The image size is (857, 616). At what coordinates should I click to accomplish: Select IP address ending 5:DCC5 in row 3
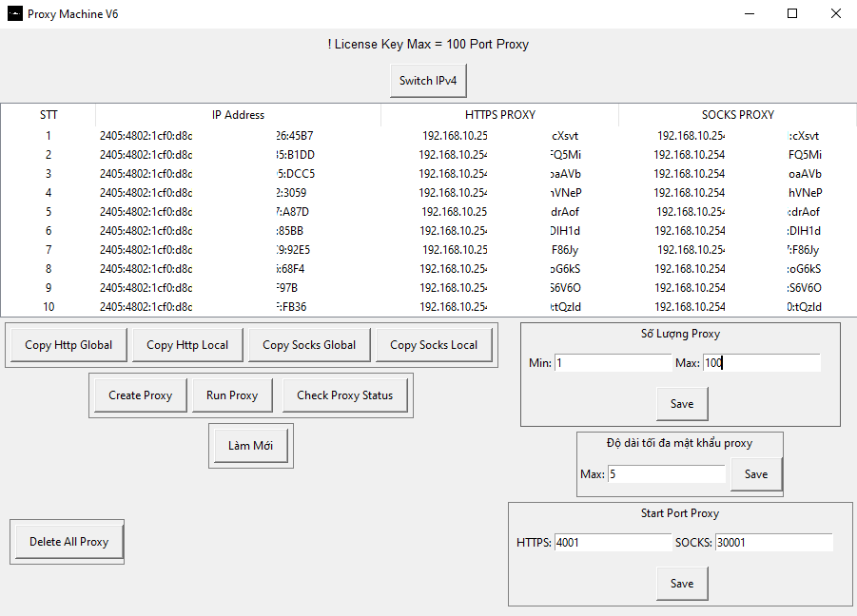pos(239,174)
